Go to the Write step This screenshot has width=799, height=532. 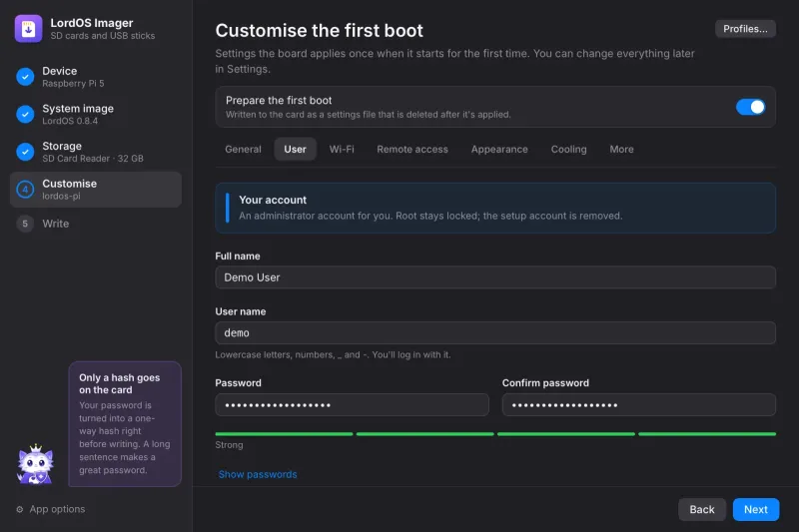[x=96, y=224]
